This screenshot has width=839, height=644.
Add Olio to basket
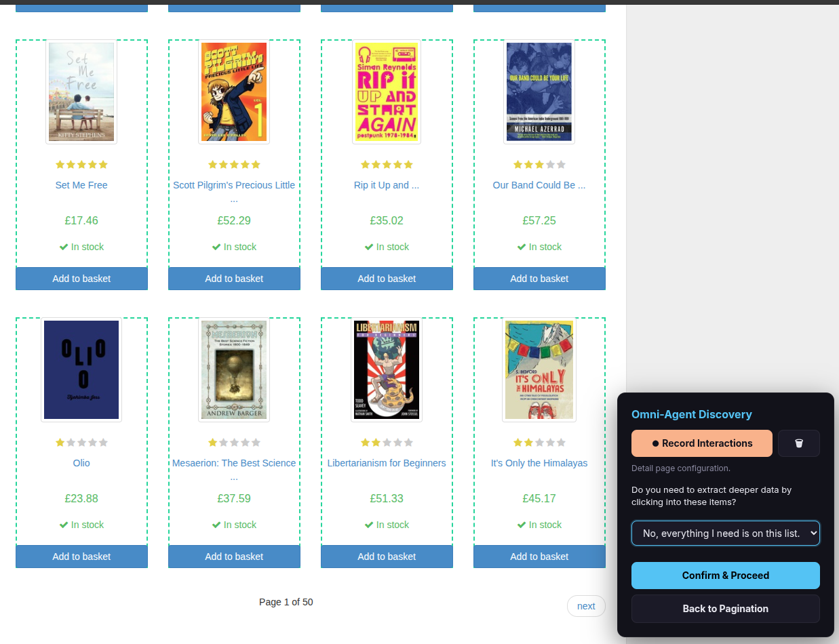click(81, 557)
